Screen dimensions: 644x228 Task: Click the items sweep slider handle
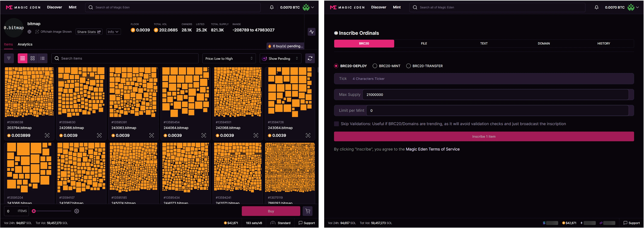[34, 211]
